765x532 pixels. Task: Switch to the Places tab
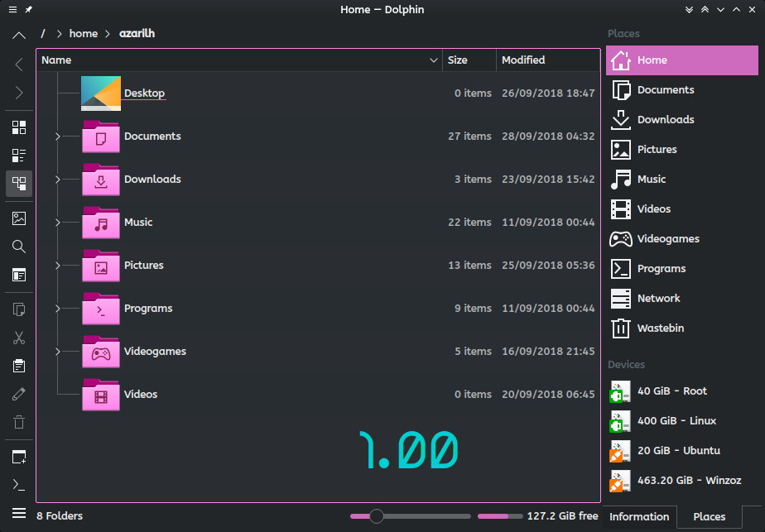point(710,517)
